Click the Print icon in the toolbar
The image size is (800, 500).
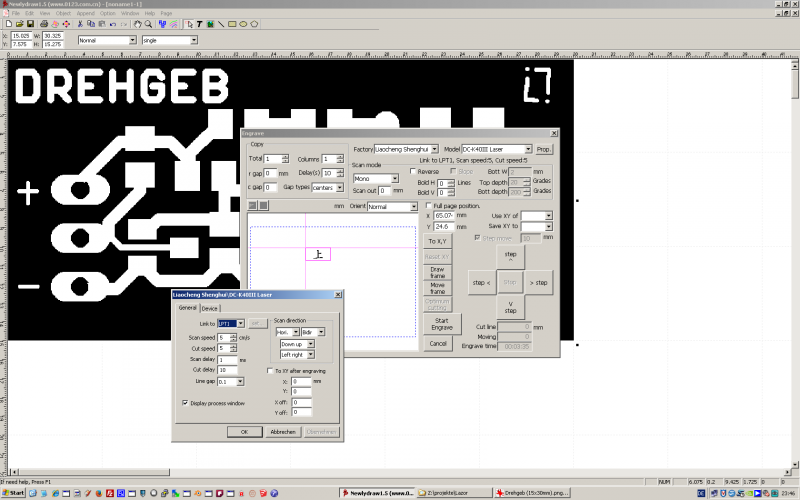(x=43, y=23)
